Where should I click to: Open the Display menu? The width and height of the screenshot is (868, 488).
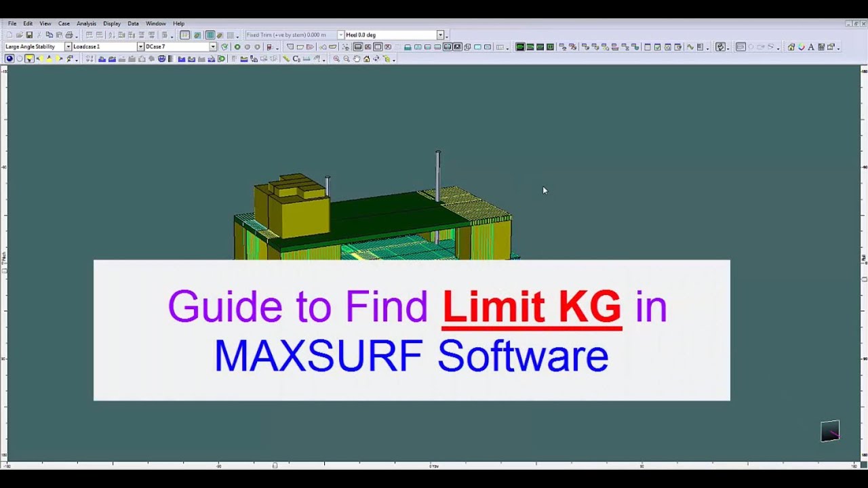112,24
